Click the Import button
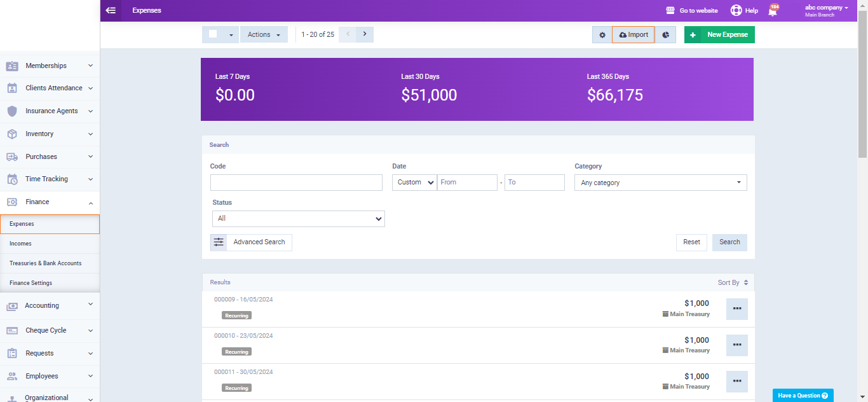Screen dimensions: 868x402 pyautogui.click(x=634, y=35)
